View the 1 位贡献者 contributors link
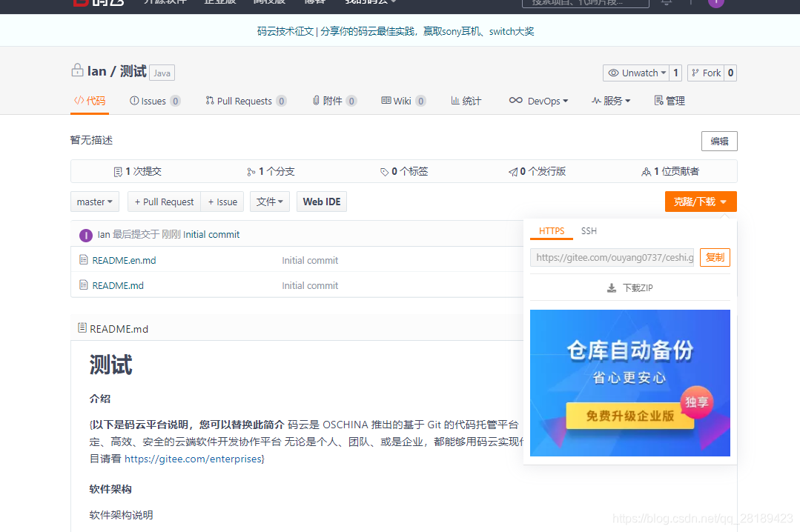Screen dimensions: 800x532 pyautogui.click(x=670, y=171)
